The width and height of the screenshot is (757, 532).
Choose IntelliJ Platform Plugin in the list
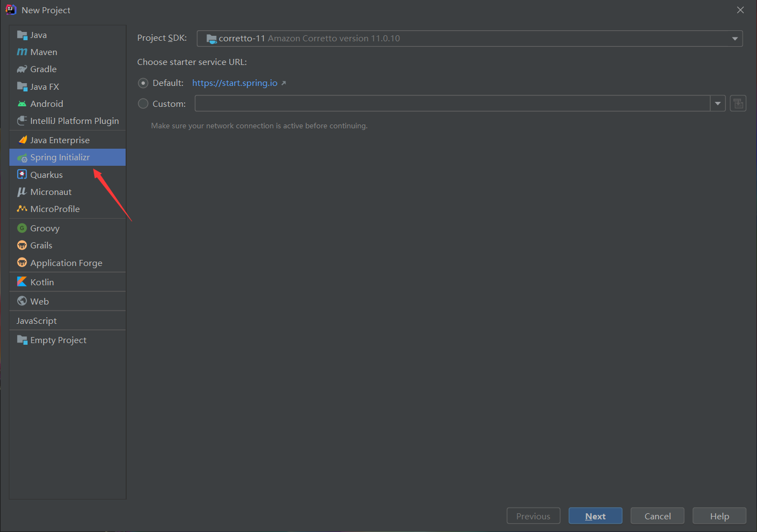point(67,121)
